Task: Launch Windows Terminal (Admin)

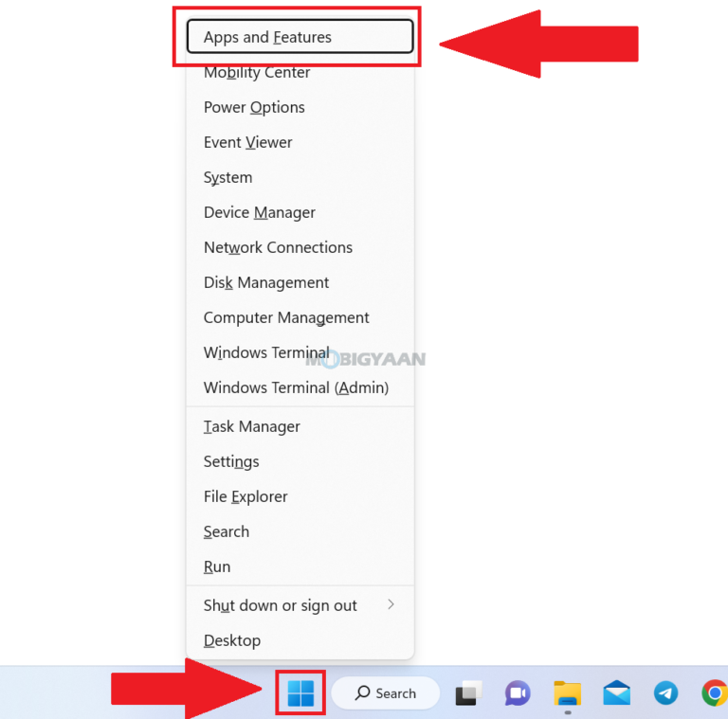Action: tap(300, 387)
